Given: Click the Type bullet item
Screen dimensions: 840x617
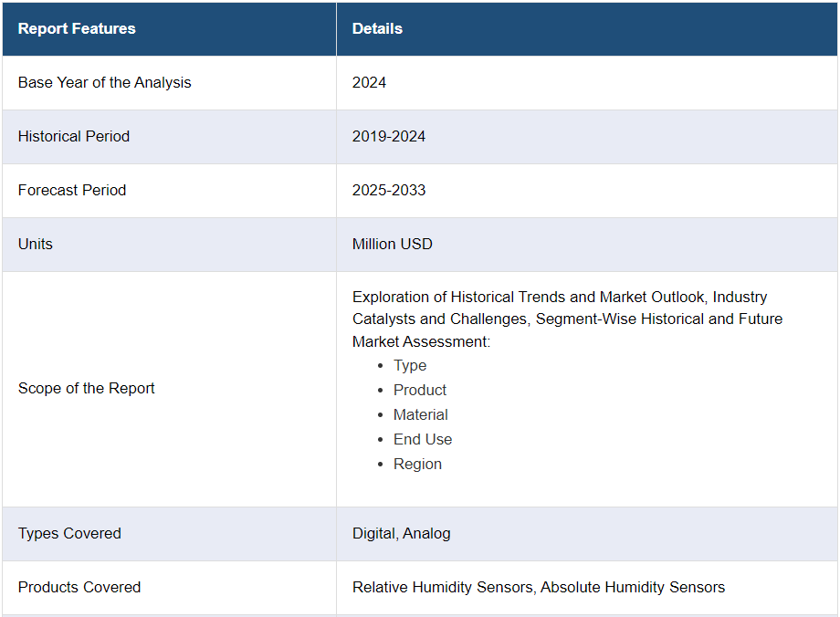Looking at the screenshot, I should [x=410, y=365].
